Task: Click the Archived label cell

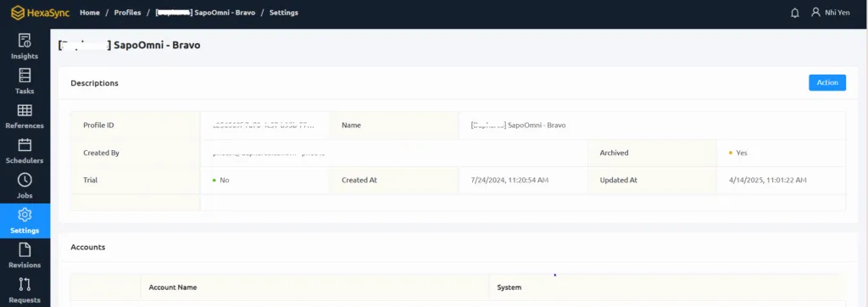Action: tap(652, 153)
